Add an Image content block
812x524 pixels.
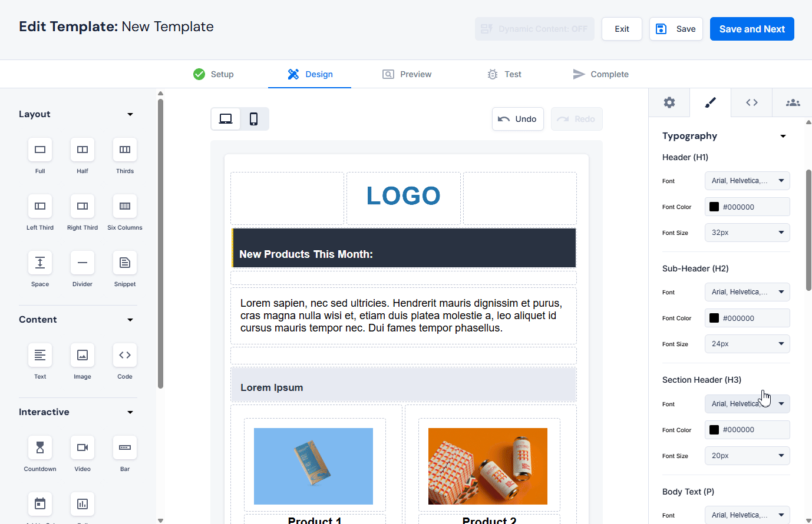82,356
